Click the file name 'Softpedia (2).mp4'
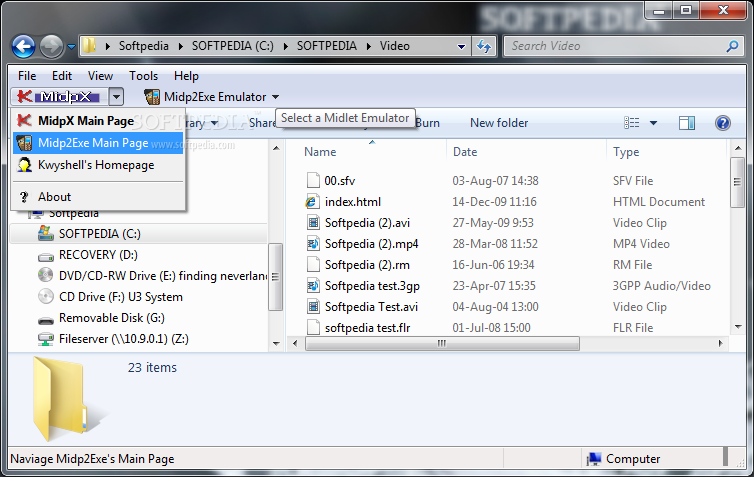This screenshot has height=477, width=754. [371, 244]
